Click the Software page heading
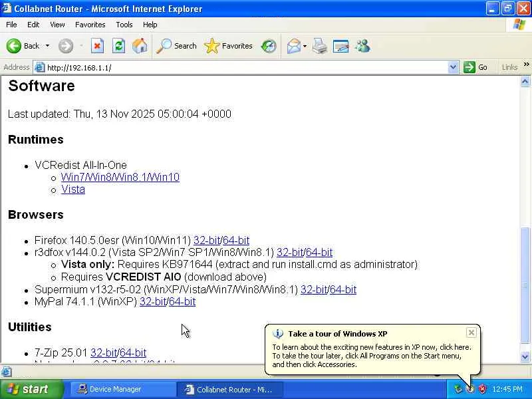 click(41, 86)
